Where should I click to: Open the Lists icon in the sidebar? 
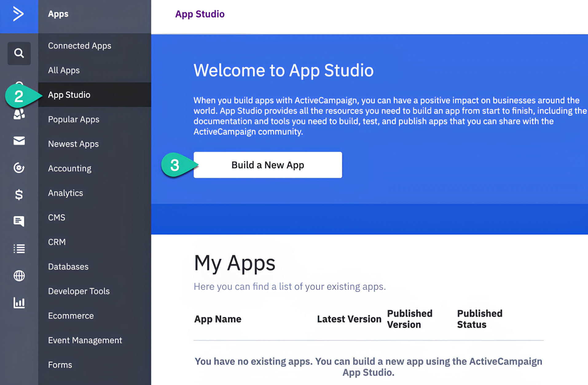pos(19,249)
